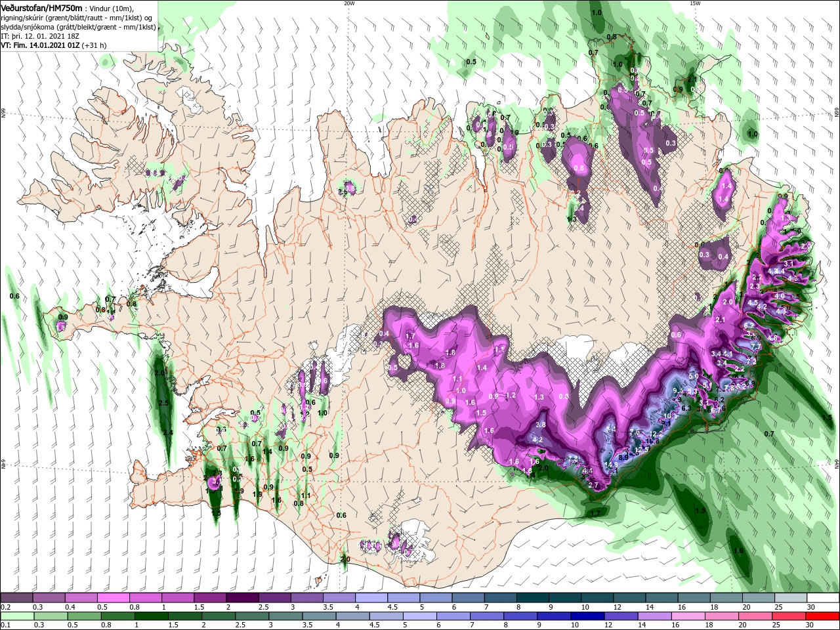
Task: Select the pink bottom-row swatch above label 16
Action: coord(688,616)
